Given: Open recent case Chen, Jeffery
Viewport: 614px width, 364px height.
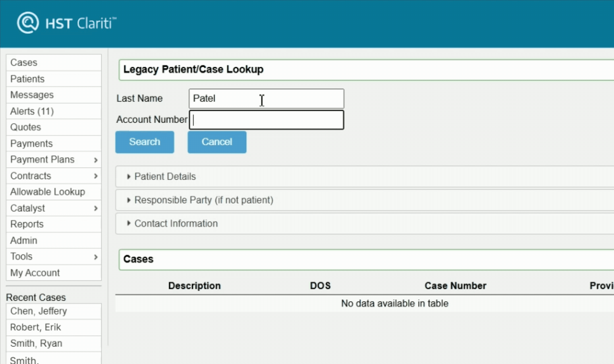Looking at the screenshot, I should coord(38,311).
